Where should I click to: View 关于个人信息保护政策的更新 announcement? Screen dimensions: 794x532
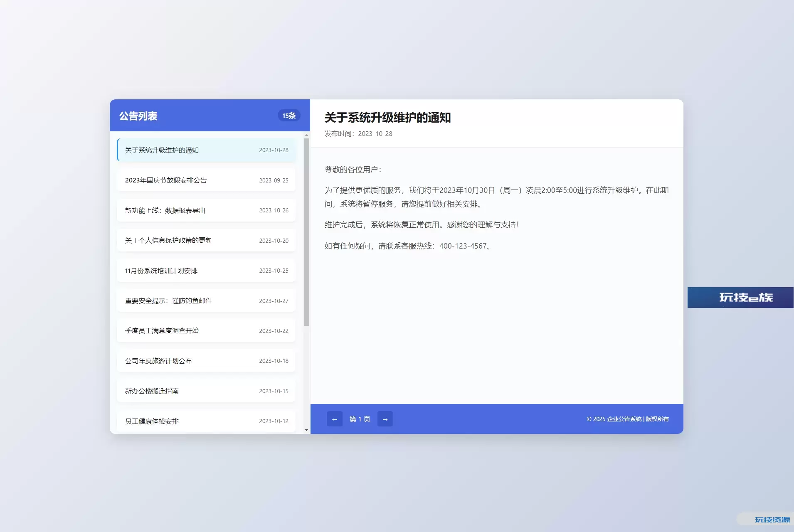(x=206, y=241)
